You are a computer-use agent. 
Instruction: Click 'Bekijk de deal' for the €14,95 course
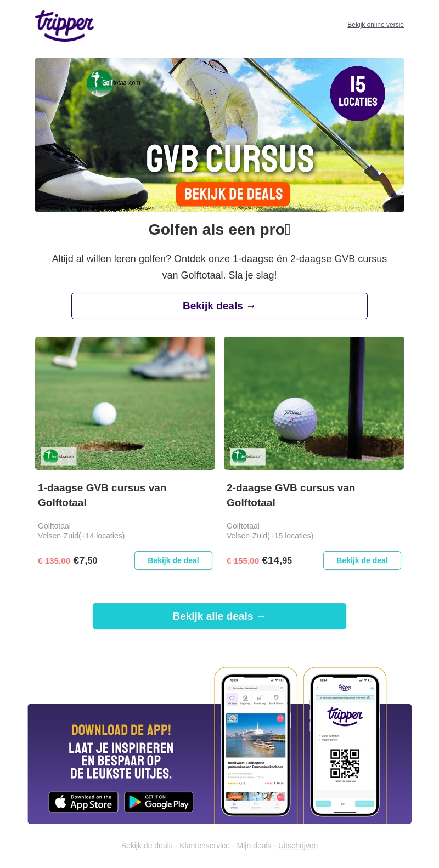pyautogui.click(x=362, y=560)
